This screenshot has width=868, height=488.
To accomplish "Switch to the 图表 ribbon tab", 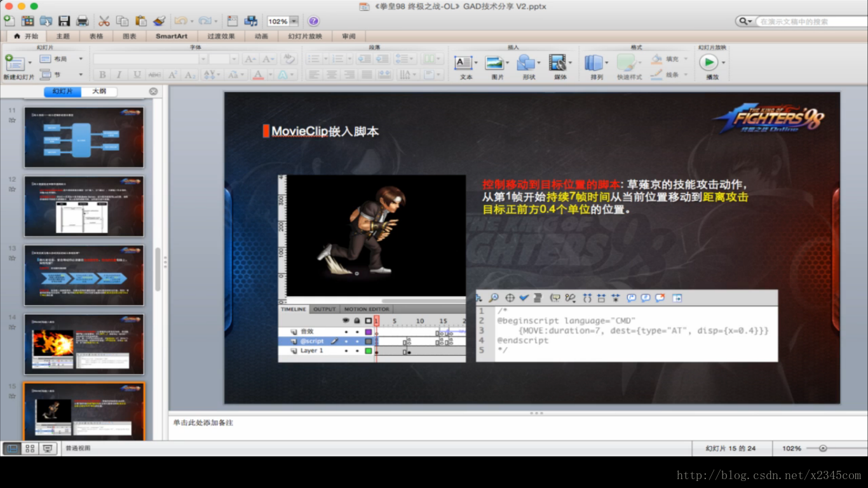I will coord(130,36).
